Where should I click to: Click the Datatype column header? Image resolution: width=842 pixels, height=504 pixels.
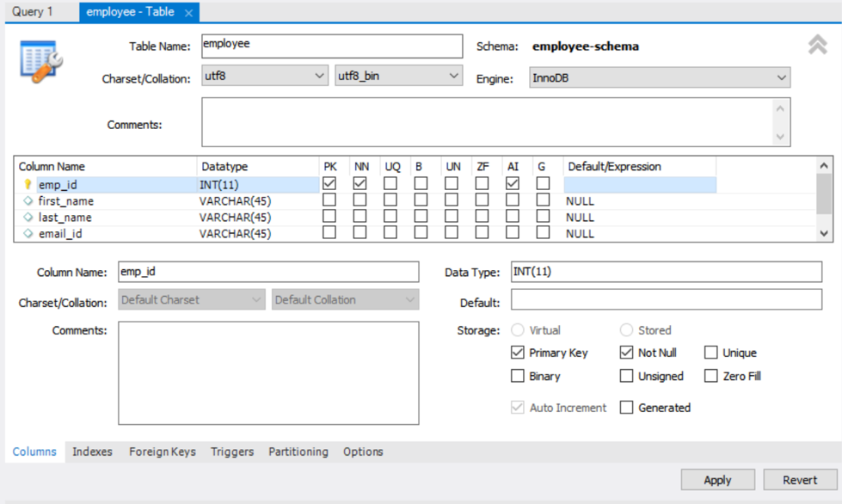pyautogui.click(x=258, y=166)
